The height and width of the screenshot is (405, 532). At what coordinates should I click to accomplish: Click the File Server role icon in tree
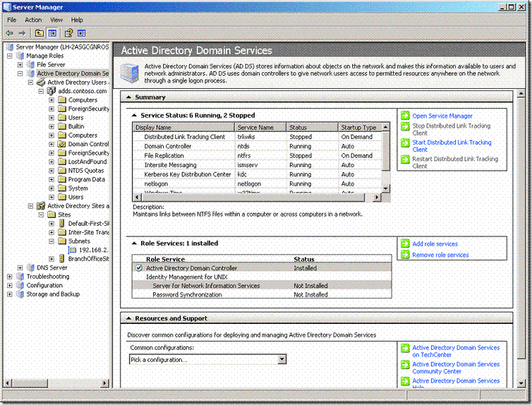click(x=30, y=64)
